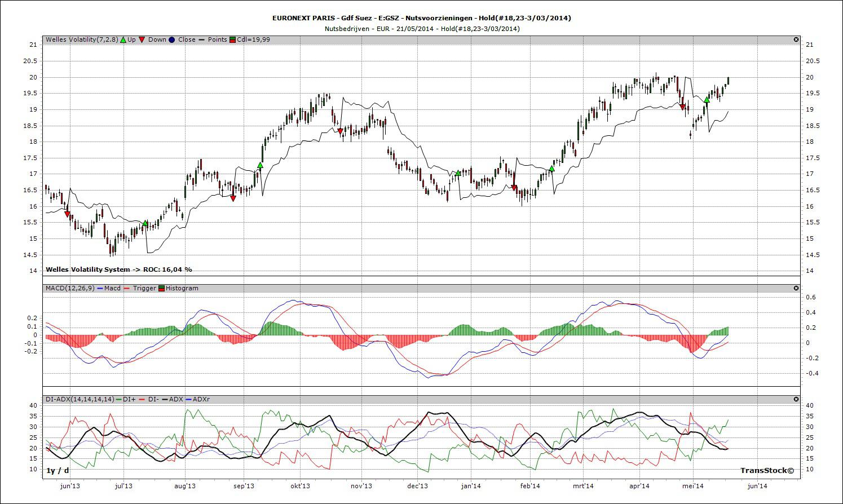Close the DI-ADX indicator panel
This screenshot has height=504, width=843.
pos(796,399)
